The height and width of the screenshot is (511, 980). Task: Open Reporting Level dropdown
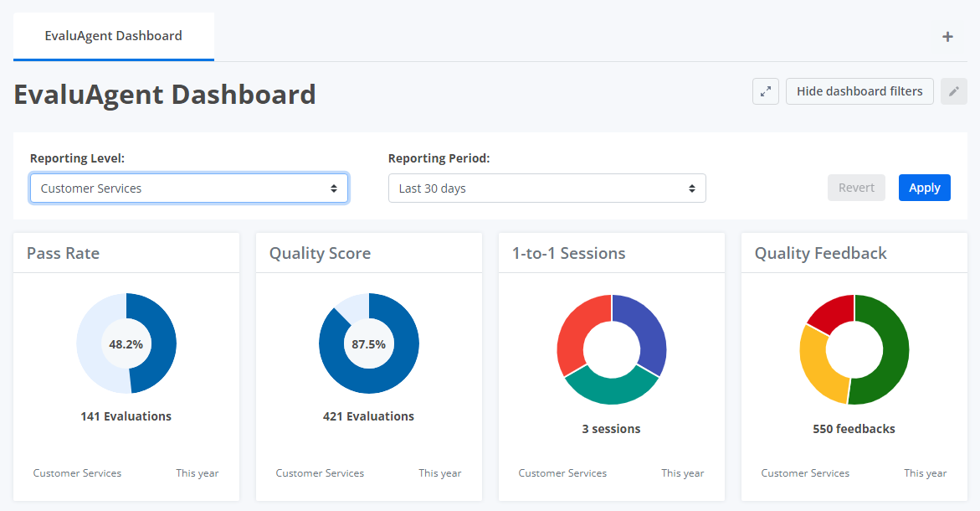[x=189, y=188]
